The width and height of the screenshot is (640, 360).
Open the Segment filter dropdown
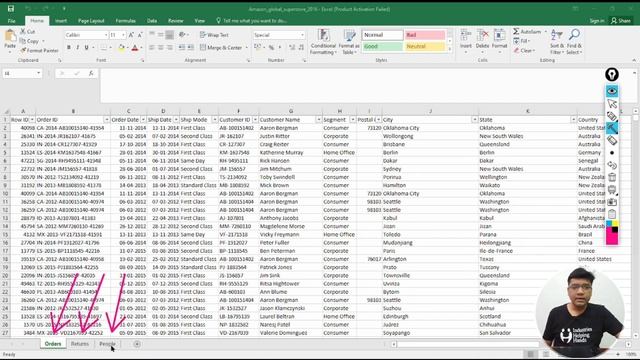(x=353, y=120)
